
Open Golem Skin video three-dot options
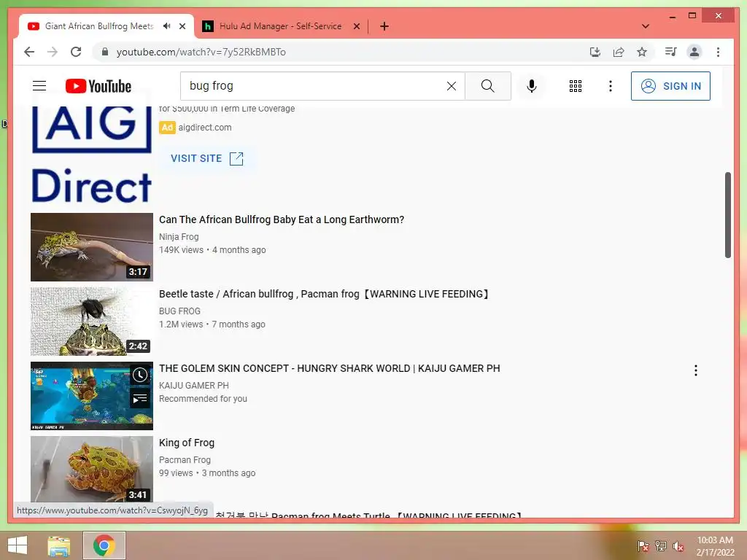[x=695, y=370]
